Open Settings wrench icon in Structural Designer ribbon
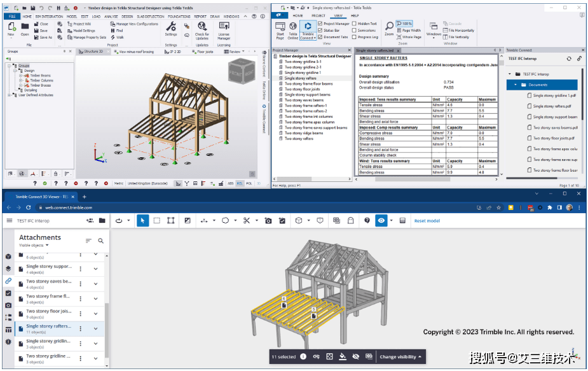 pos(171,26)
